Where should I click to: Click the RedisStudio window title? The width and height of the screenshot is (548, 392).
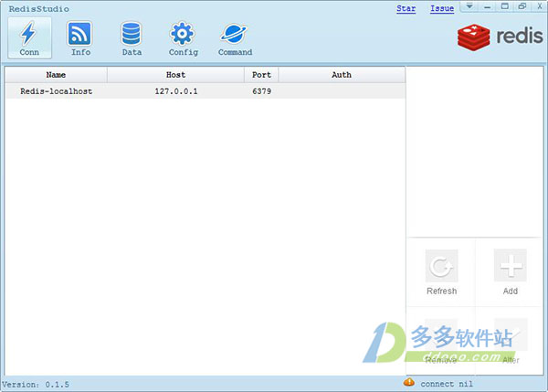click(38, 9)
